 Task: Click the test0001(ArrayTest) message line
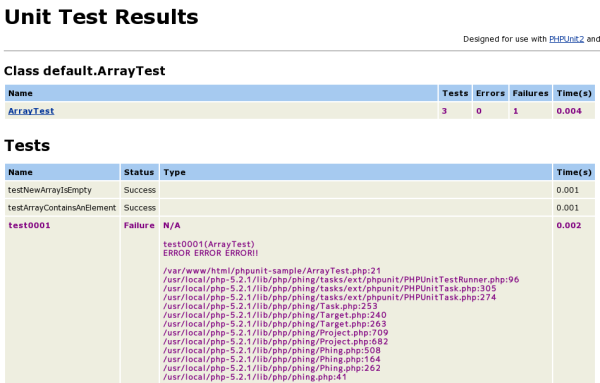point(209,244)
